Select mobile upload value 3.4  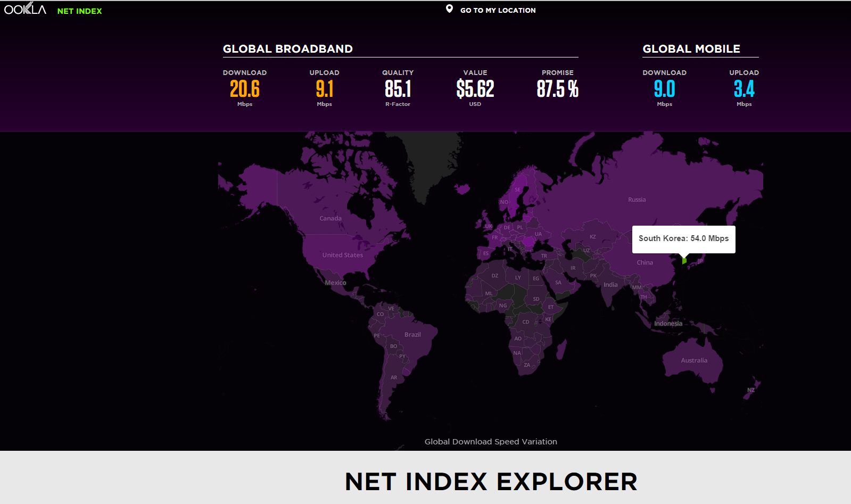click(744, 89)
